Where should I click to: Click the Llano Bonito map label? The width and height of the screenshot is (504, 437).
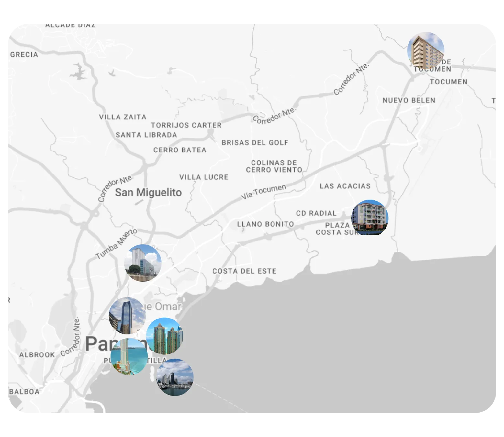265,224
